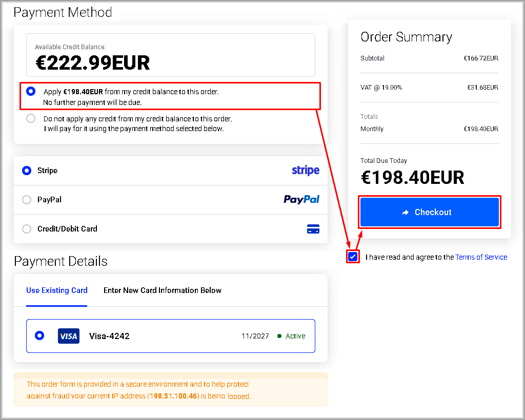Choose PayPal payment method radio
525x420 pixels.
pos(27,200)
